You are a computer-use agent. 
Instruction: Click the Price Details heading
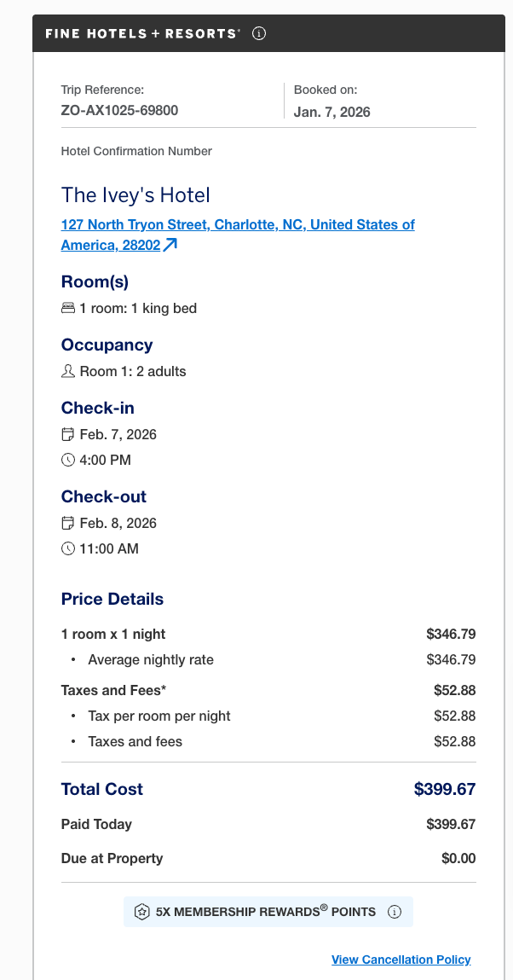(112, 600)
